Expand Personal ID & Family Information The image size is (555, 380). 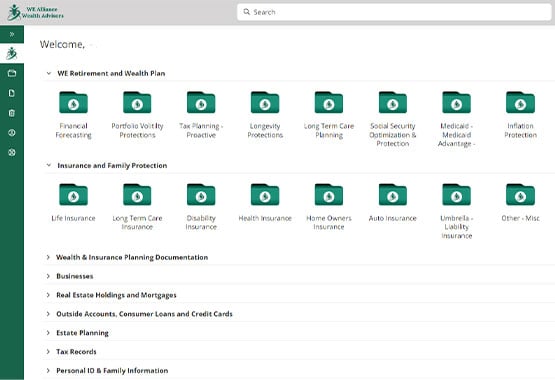[x=48, y=370]
